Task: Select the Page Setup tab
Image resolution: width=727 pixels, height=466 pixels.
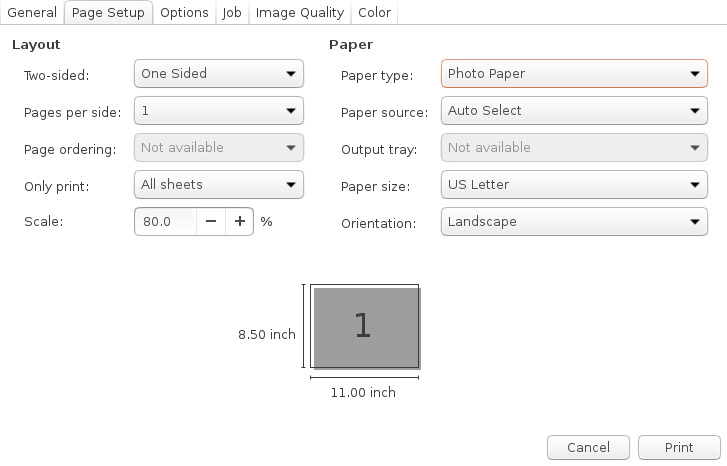Action: 108,13
